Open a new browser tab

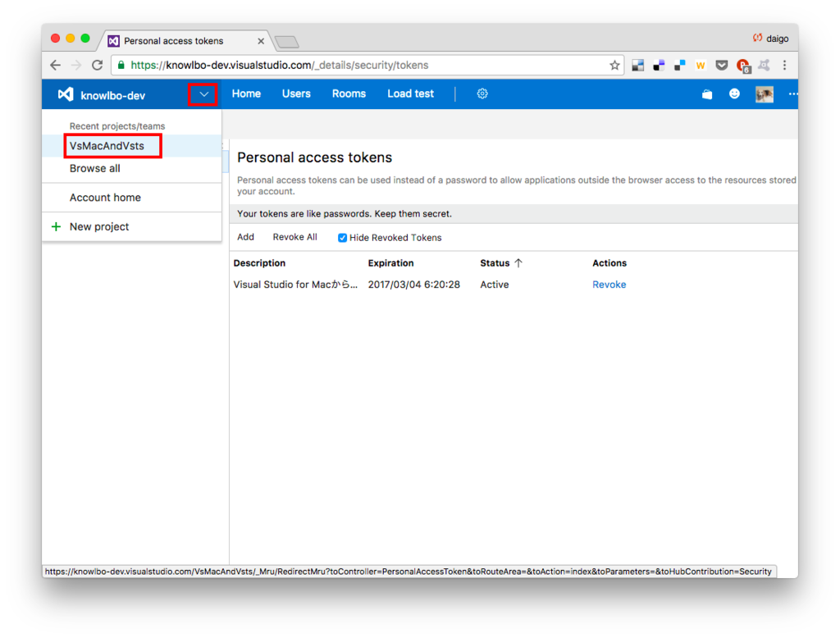coord(287,42)
